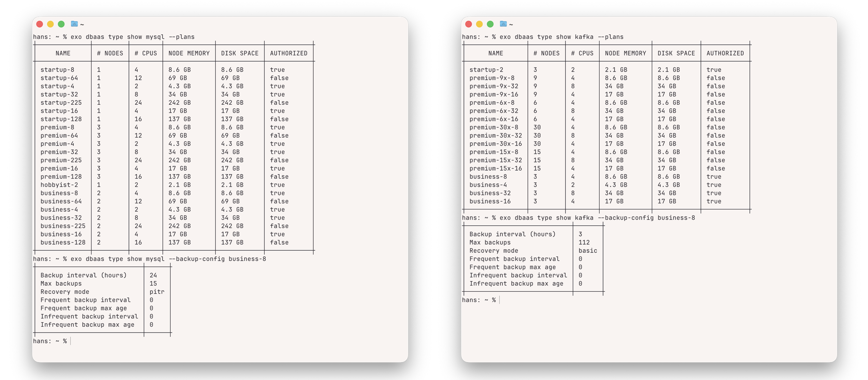Minimize the right terminal with yellow button

pyautogui.click(x=479, y=24)
